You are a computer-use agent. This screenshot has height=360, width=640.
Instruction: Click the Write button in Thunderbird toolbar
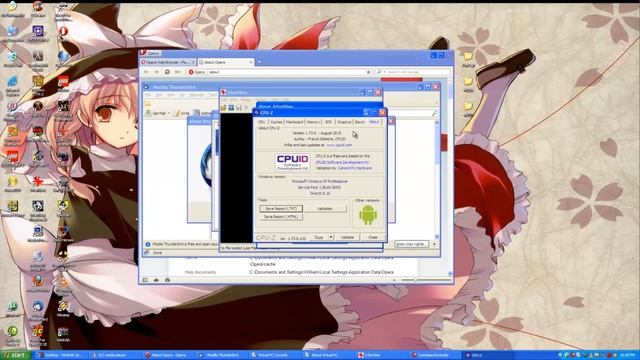182,113
